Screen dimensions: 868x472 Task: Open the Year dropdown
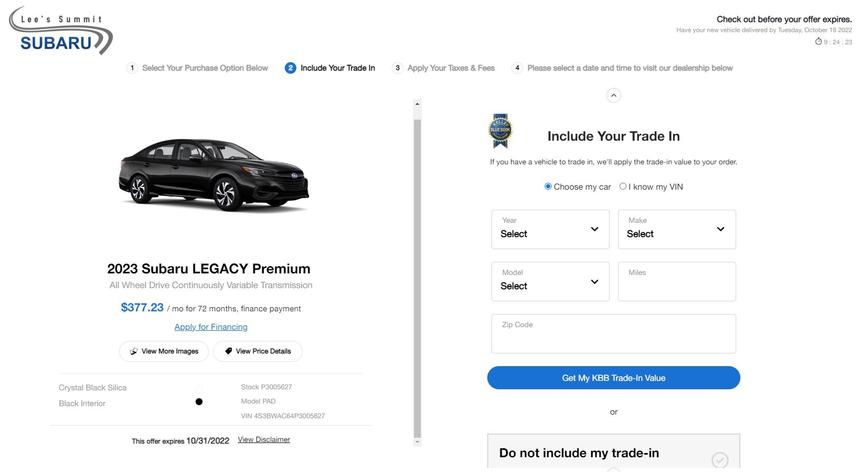tap(551, 230)
